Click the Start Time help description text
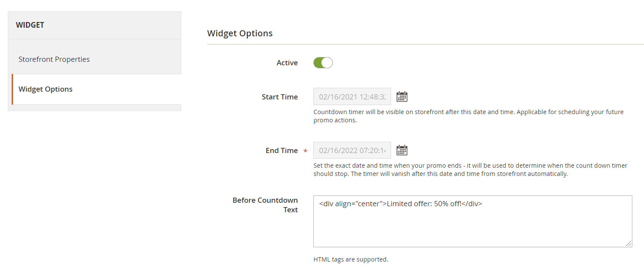The height and width of the screenshot is (265, 644). point(468,116)
